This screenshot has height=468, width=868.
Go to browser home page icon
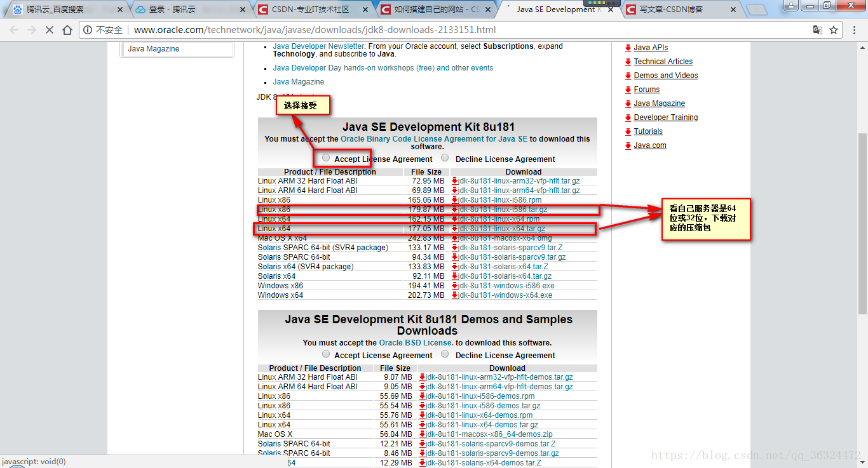(x=67, y=30)
